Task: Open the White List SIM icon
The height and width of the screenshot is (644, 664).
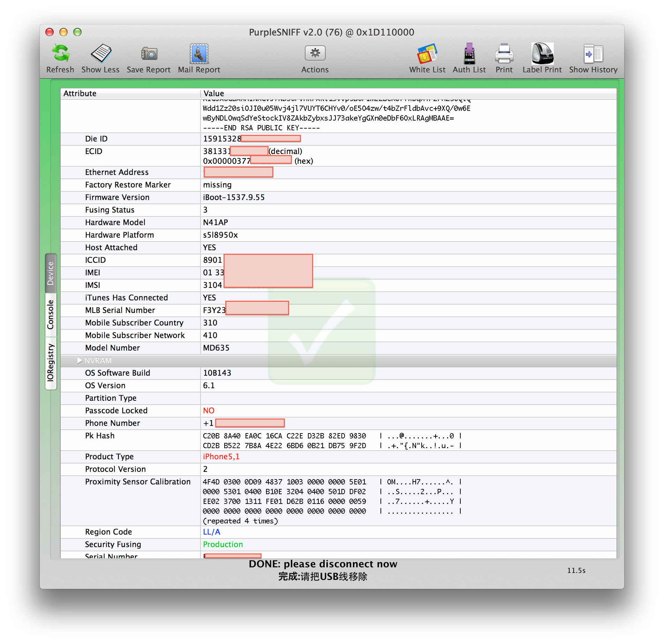Action: click(427, 54)
